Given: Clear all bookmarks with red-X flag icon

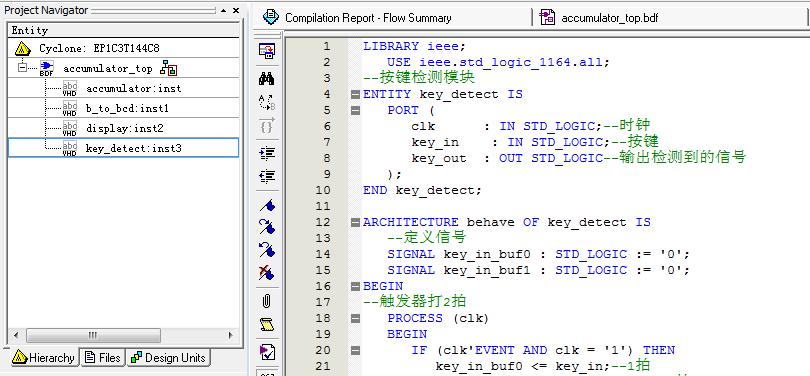Looking at the screenshot, I should pyautogui.click(x=267, y=272).
